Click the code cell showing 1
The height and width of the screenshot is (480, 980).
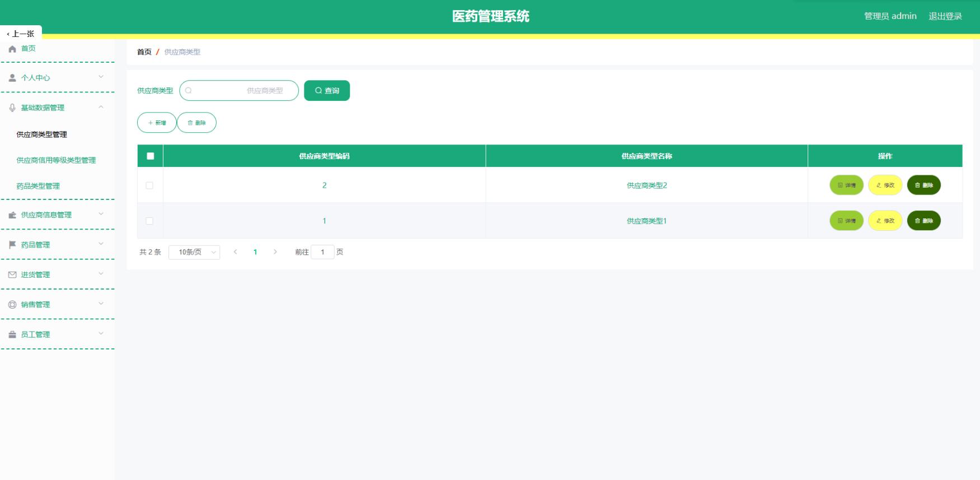[x=324, y=221]
